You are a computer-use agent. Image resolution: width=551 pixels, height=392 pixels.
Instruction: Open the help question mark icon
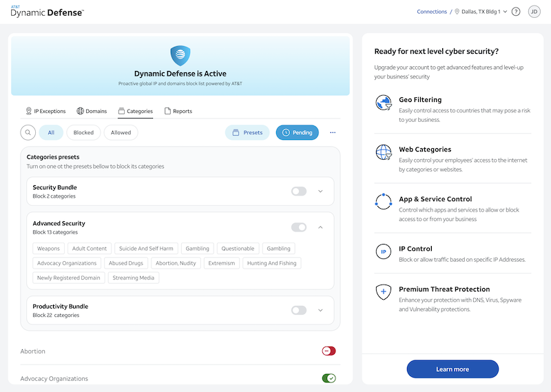[x=515, y=12]
